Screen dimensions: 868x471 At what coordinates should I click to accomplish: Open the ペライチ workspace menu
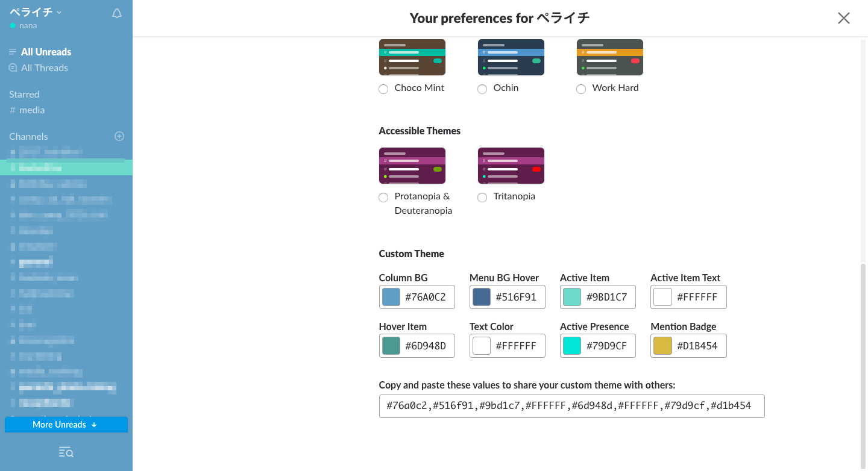[36, 12]
